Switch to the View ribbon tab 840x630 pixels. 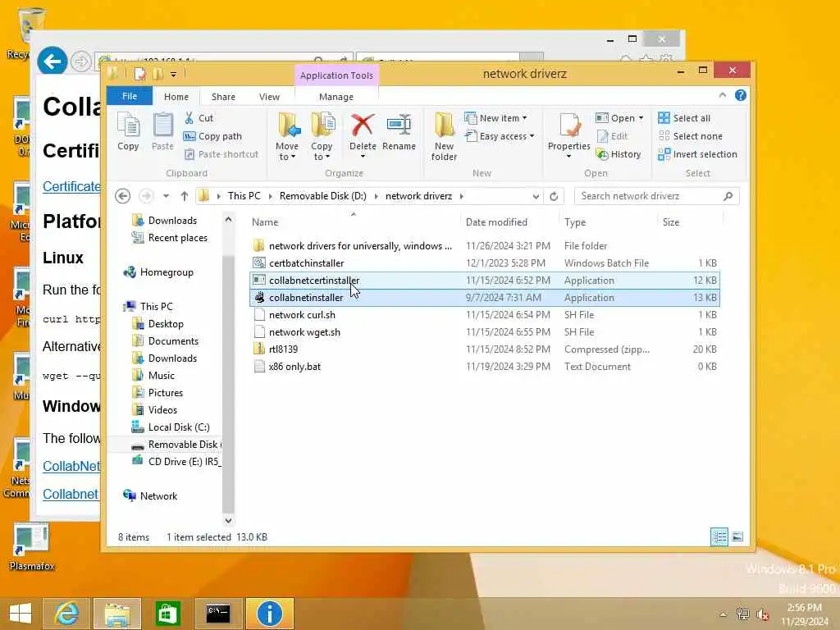269,97
